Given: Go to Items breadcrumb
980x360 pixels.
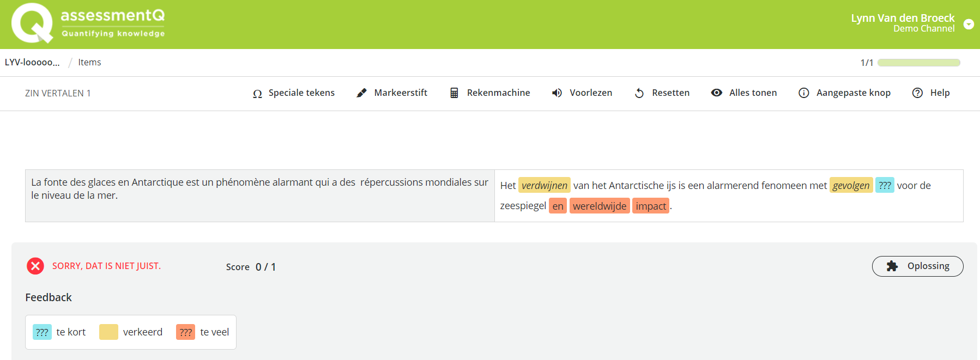Looking at the screenshot, I should tap(89, 63).
